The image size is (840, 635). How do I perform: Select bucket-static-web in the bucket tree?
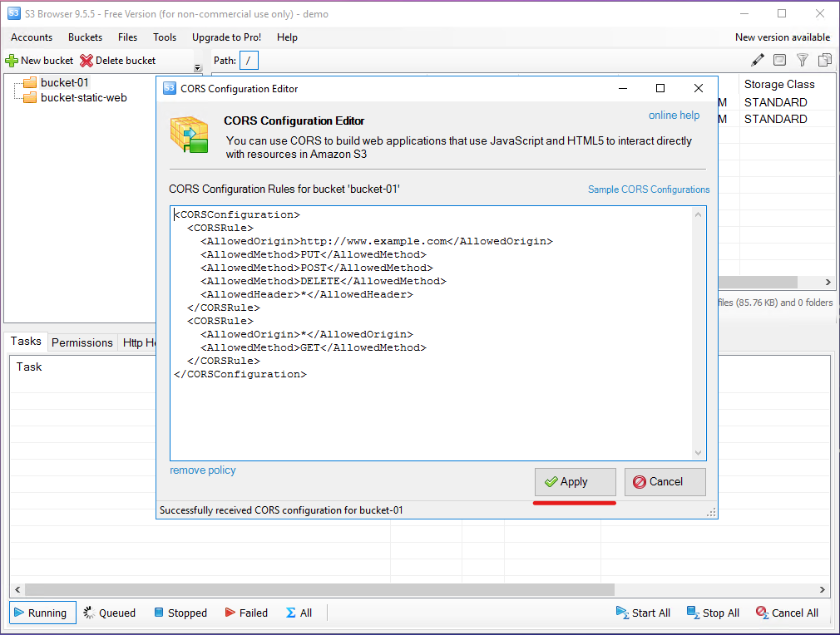click(83, 97)
